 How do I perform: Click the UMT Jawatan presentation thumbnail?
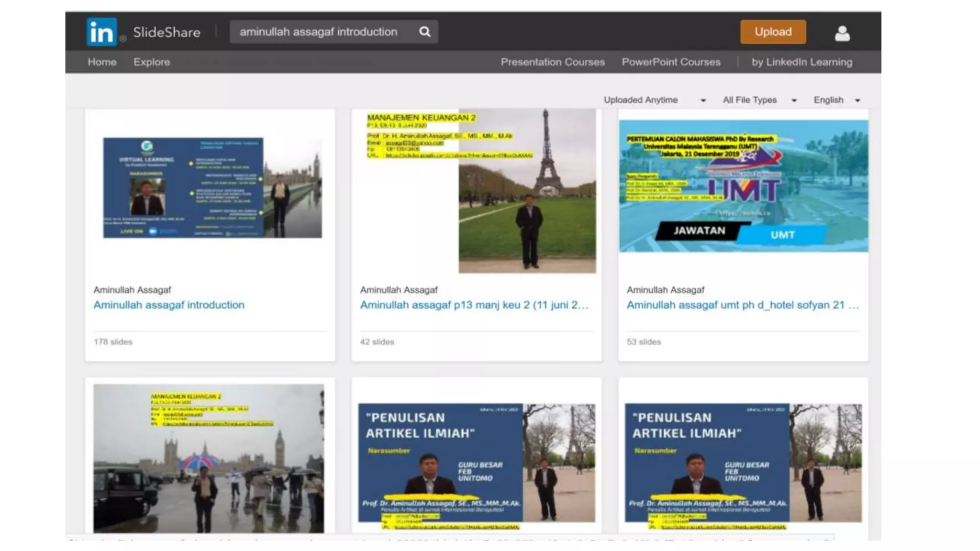(x=743, y=186)
